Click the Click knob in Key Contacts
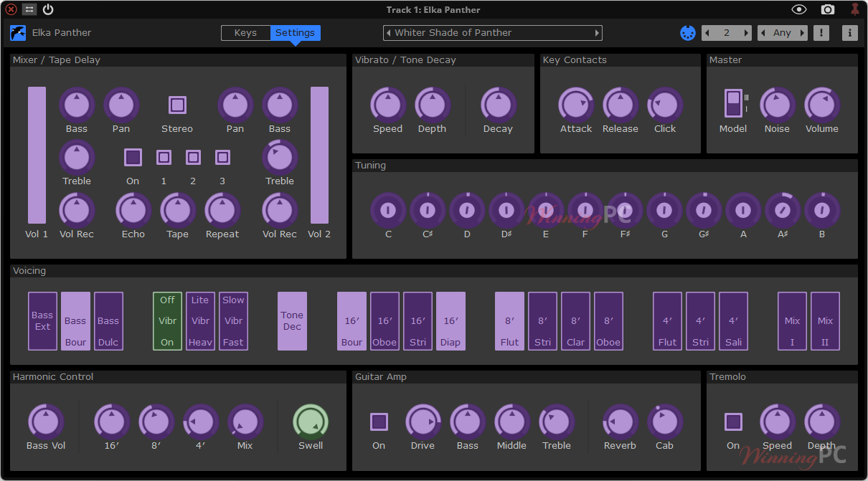This screenshot has width=868, height=481. (x=665, y=105)
